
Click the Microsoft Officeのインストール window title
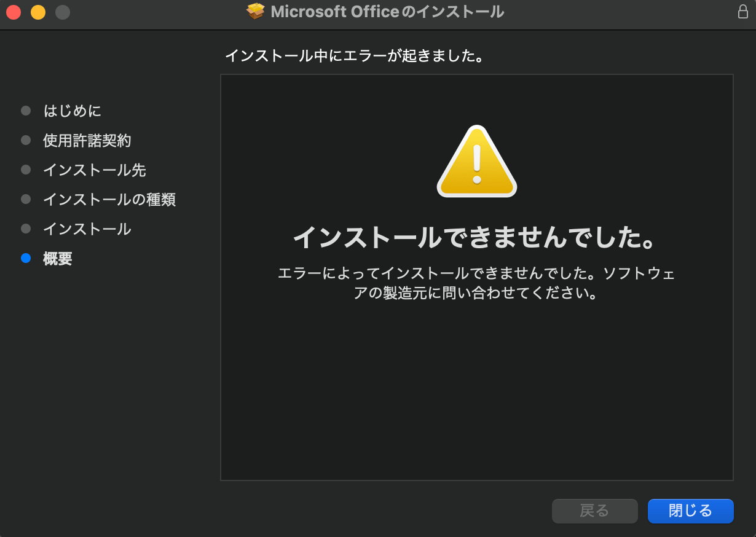(x=387, y=12)
